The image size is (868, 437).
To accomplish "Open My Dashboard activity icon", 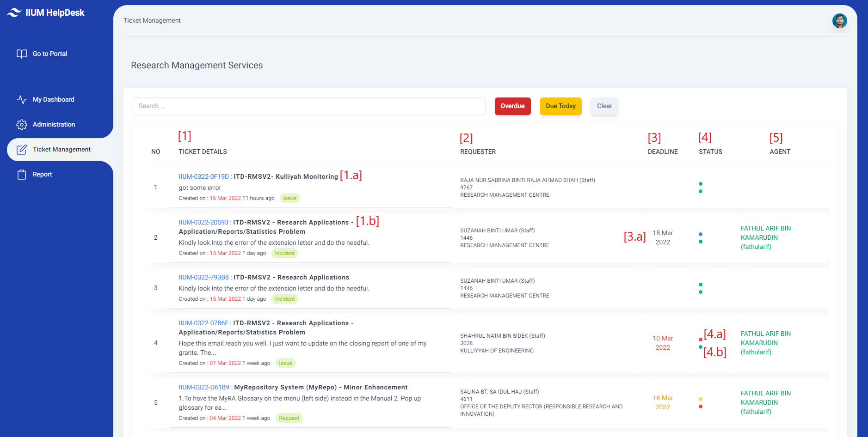I will point(22,99).
